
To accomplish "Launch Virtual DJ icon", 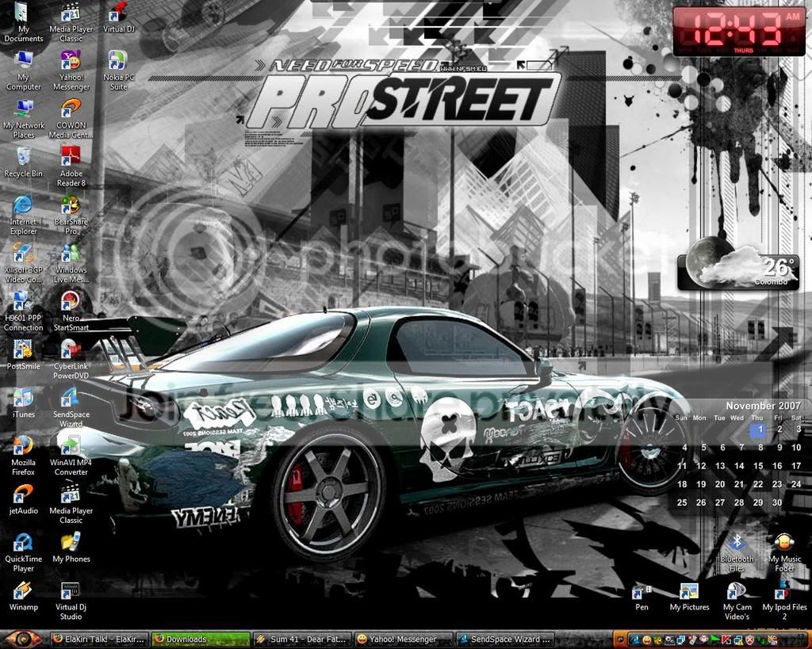I will tap(119, 17).
